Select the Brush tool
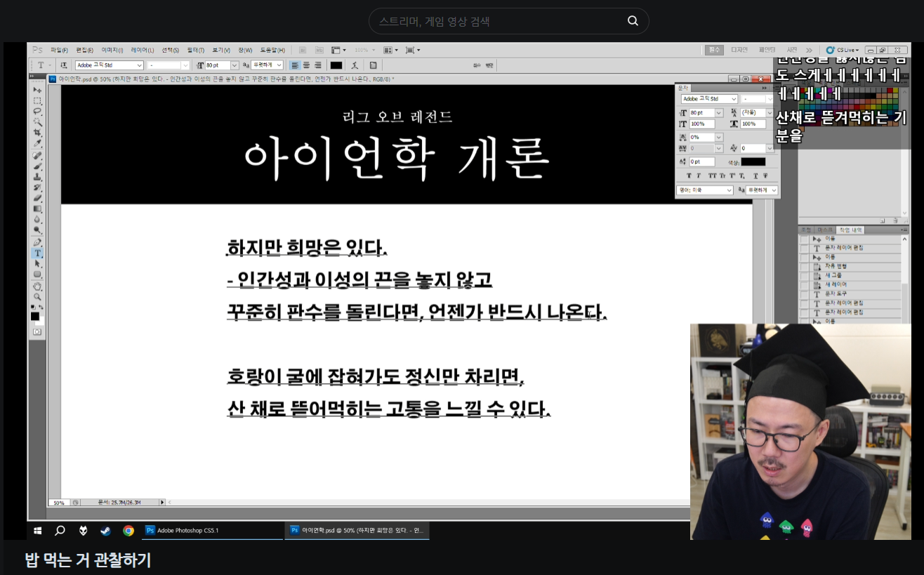Screen dimensions: 924x575 tap(37, 166)
